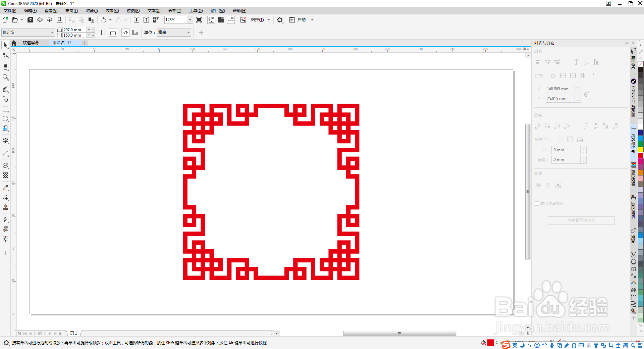Expand the 贴齐 snap-to dropdown arrow
The height and width of the screenshot is (349, 644).
269,20
